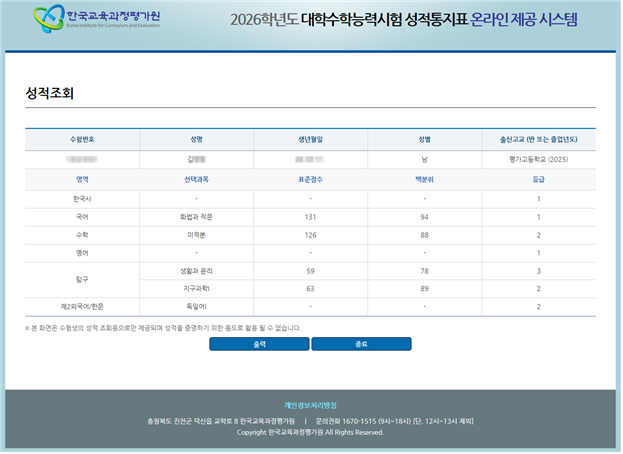Click the 표준점수 column header
The height and width of the screenshot is (454, 623).
click(x=310, y=179)
